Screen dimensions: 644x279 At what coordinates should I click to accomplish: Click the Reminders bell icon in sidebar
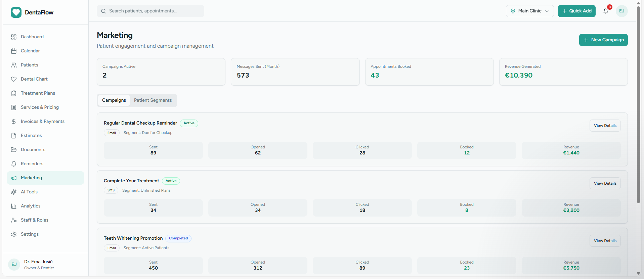14,164
